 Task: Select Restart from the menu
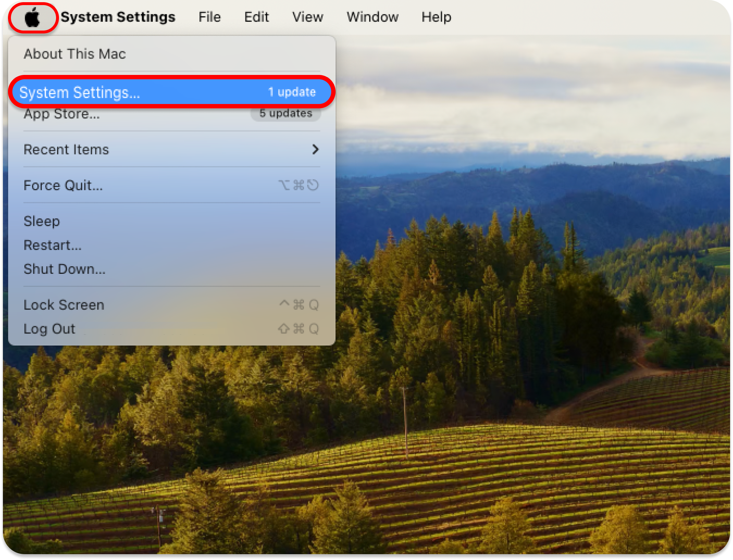pyautogui.click(x=52, y=245)
